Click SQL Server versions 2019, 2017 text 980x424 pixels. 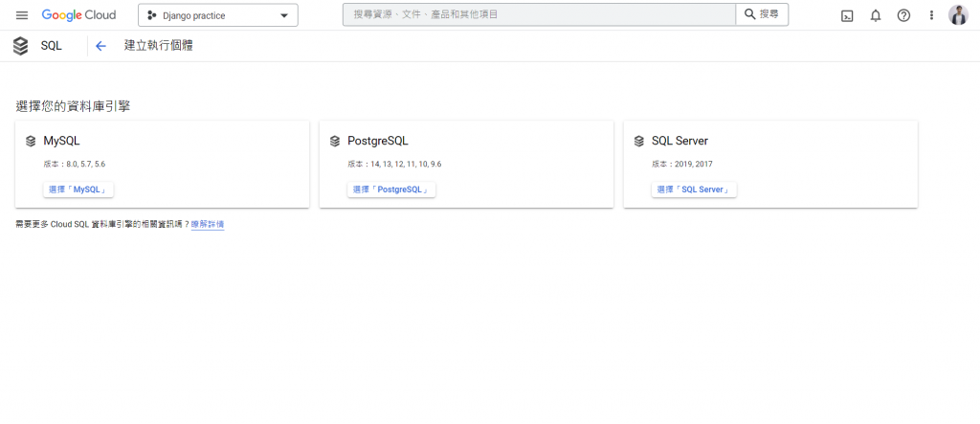click(681, 165)
